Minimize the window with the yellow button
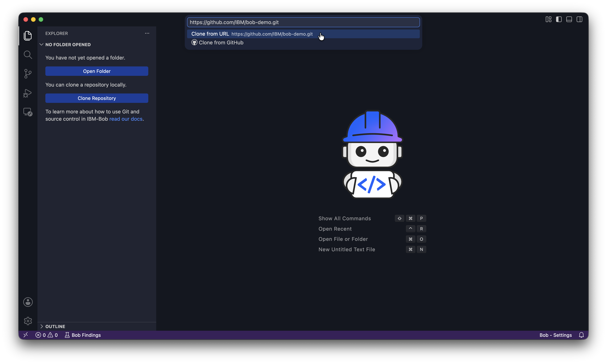 click(33, 19)
